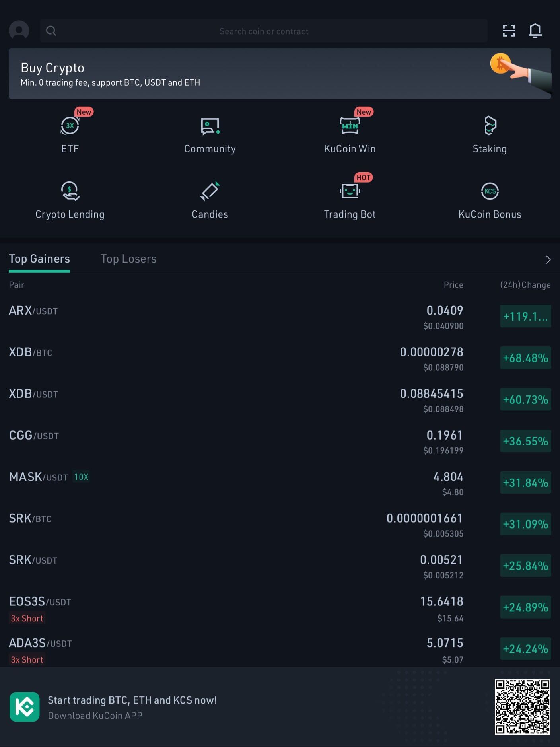Open the ARX/USDT pair
560x747 pixels.
point(280,317)
